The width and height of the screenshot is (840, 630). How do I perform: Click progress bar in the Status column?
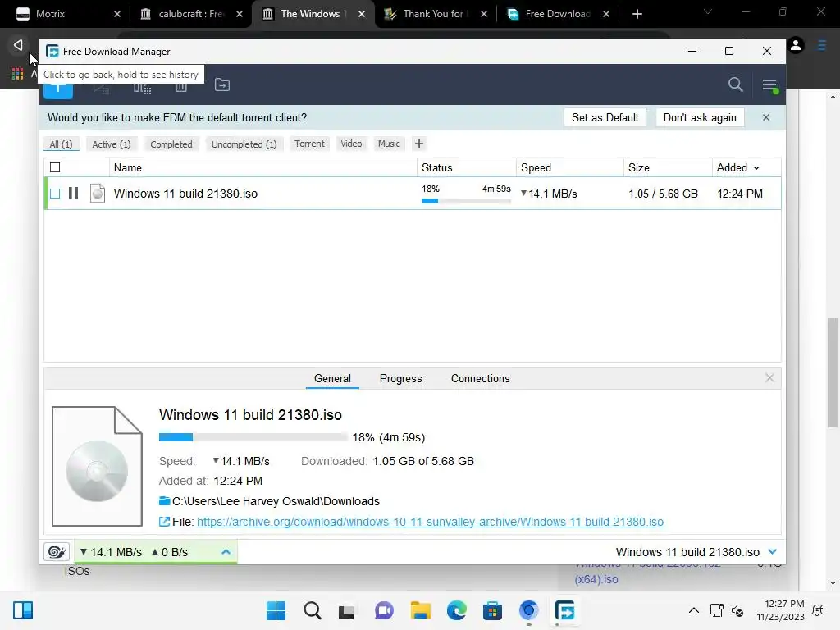click(x=466, y=201)
